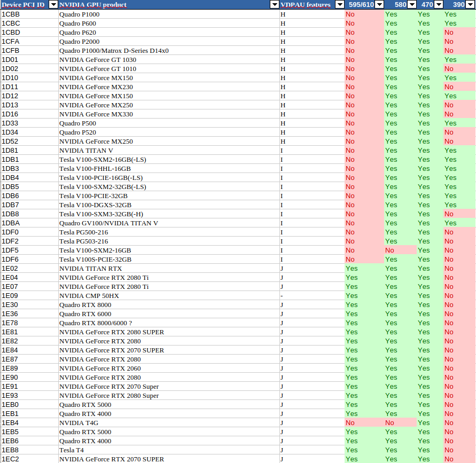476x463 pixels.
Task: Open the Device PCI ID filter dropdown
Action: (53, 4)
